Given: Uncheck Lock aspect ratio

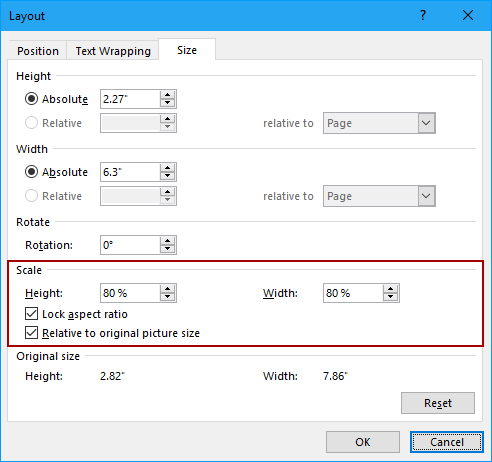Looking at the screenshot, I should (31, 314).
